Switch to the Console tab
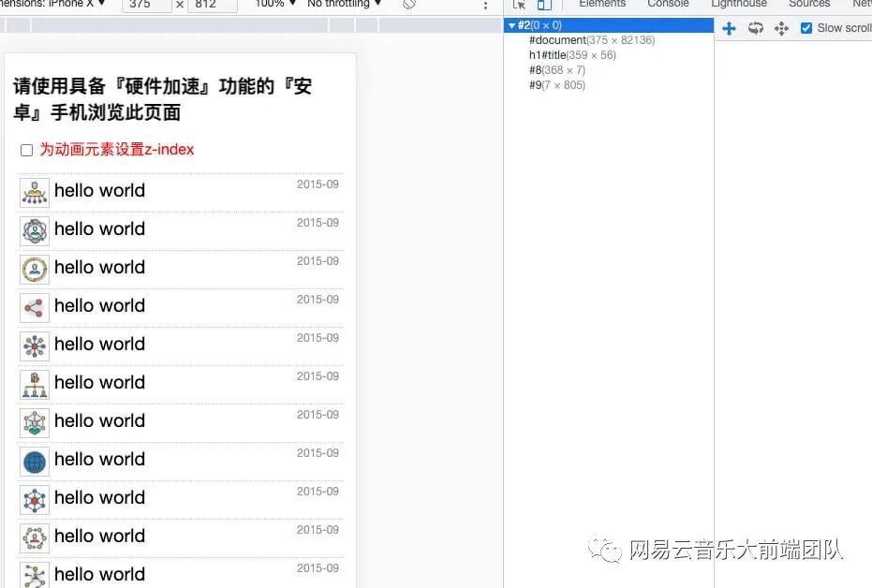 point(668,5)
